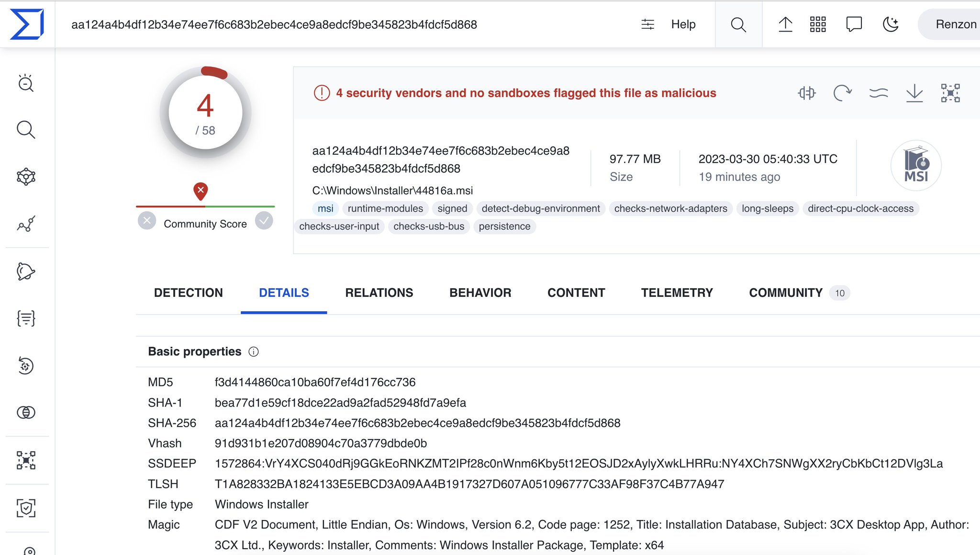Click the runtime-modules tag
Image resolution: width=980 pixels, height=555 pixels.
coord(385,208)
